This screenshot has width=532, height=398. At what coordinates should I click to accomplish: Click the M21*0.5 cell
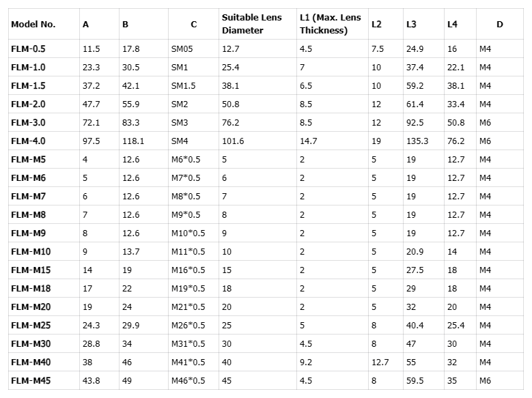pyautogui.click(x=188, y=307)
